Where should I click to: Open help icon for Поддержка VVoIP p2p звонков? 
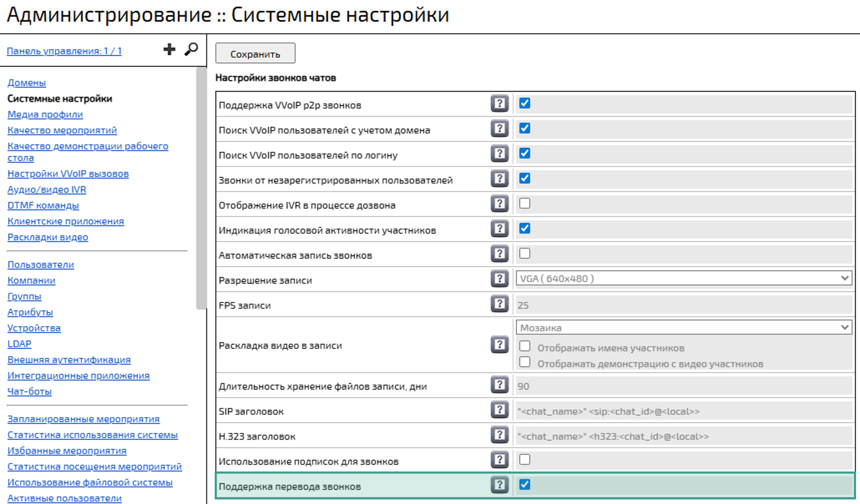500,103
